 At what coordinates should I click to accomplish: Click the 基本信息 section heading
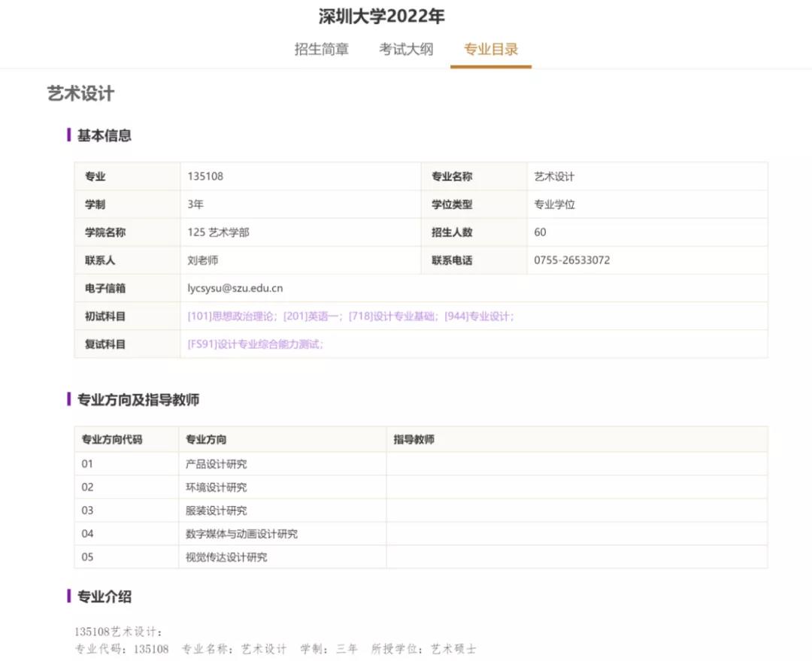pos(104,135)
